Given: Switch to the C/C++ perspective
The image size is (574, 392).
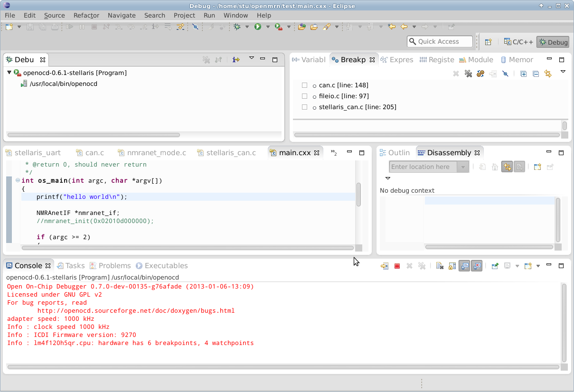Looking at the screenshot, I should tap(518, 42).
